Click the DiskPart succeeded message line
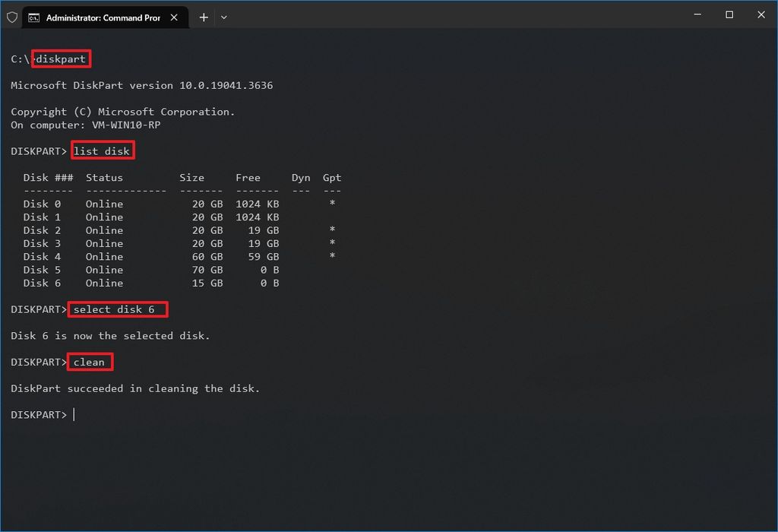Viewport: 778px width, 532px height. (135, 388)
